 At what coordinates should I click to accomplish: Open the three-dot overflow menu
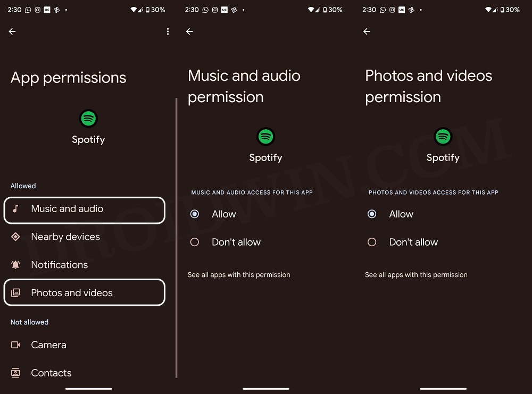[168, 31]
